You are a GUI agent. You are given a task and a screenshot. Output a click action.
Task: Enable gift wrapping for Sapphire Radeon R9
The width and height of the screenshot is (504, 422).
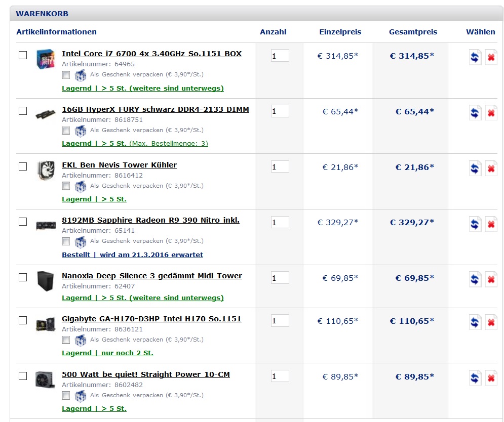tap(66, 241)
